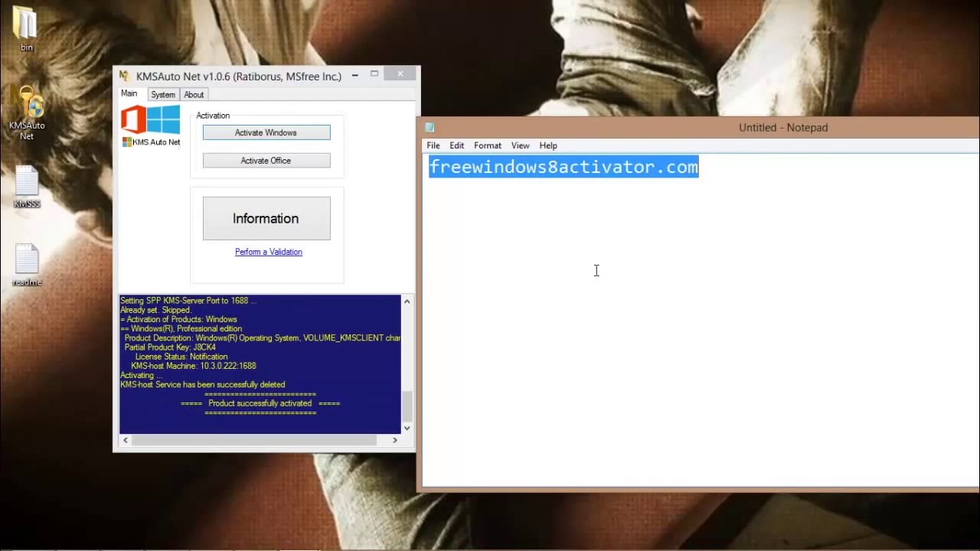Viewport: 980px width, 551px height.
Task: Click the log scroll down arrow
Action: point(407,428)
